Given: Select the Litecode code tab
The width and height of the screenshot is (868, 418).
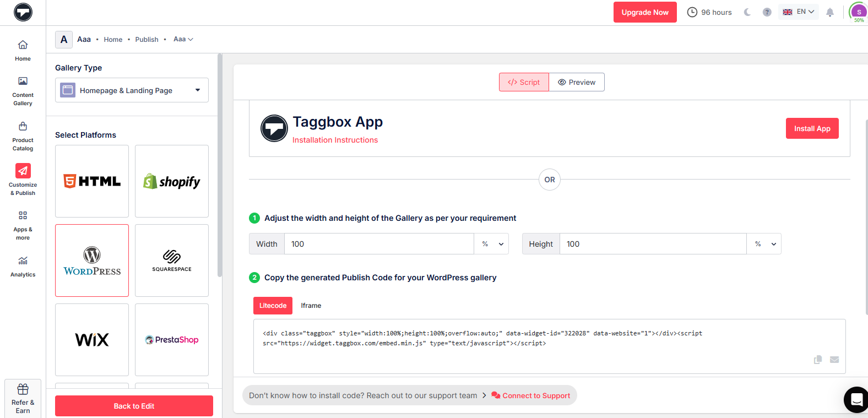Looking at the screenshot, I should [x=273, y=306].
